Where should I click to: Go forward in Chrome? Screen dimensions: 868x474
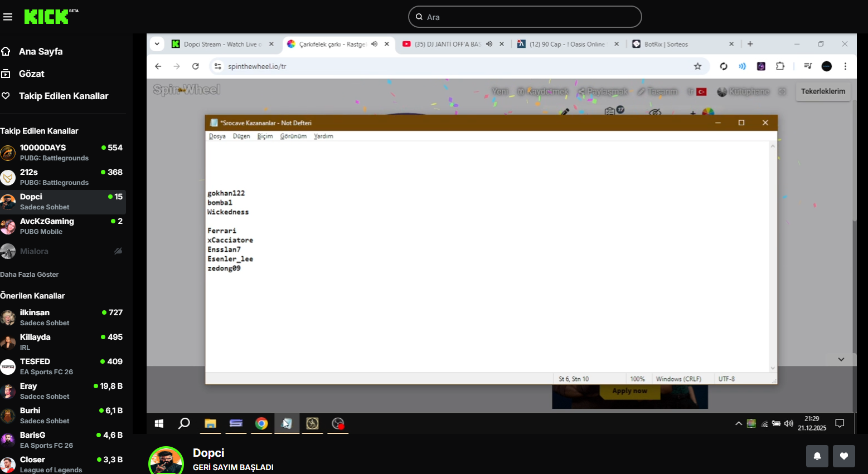point(177,66)
